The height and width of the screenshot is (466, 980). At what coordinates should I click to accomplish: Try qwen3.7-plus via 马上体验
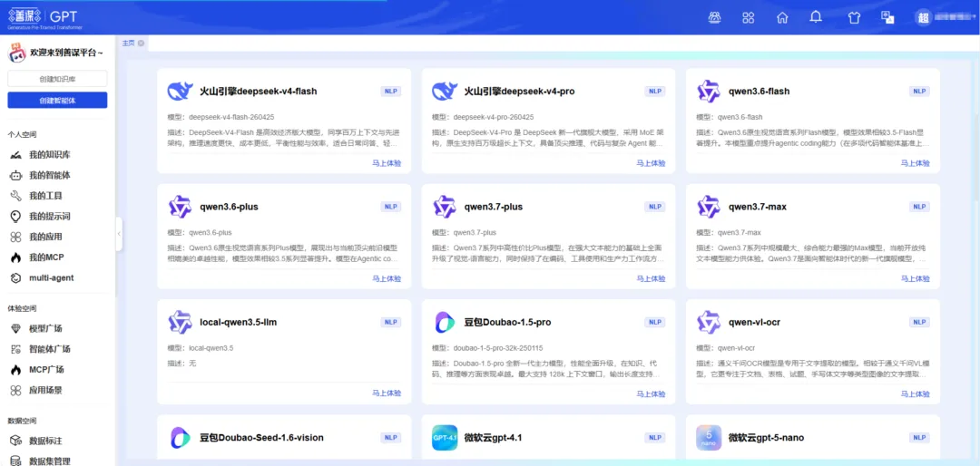coord(652,278)
